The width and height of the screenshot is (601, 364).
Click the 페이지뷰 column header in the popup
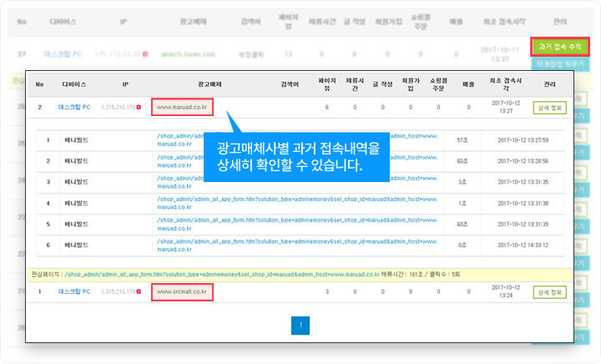(x=327, y=84)
